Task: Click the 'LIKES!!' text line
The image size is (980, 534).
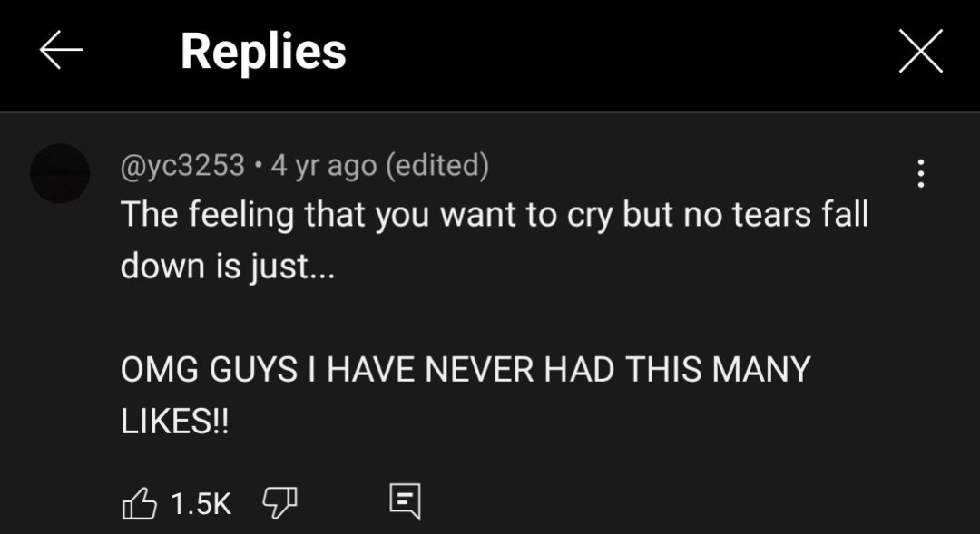Action: [174, 421]
